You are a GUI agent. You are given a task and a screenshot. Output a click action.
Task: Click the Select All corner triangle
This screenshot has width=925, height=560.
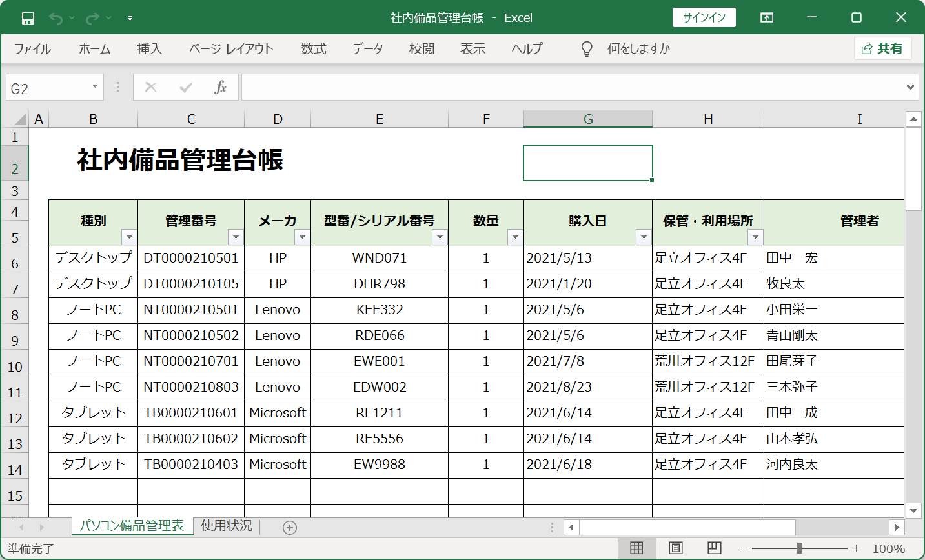[19, 119]
